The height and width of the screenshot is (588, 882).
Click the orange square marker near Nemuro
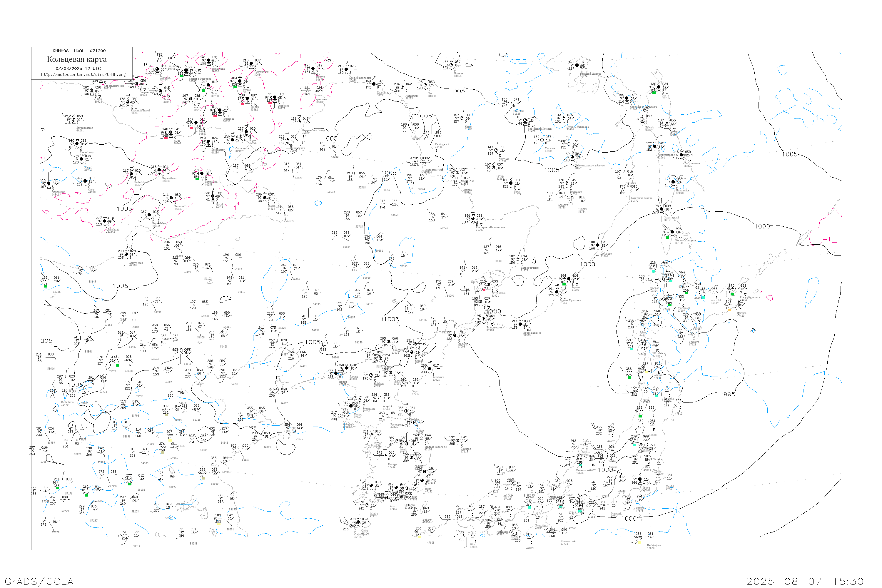729,310
